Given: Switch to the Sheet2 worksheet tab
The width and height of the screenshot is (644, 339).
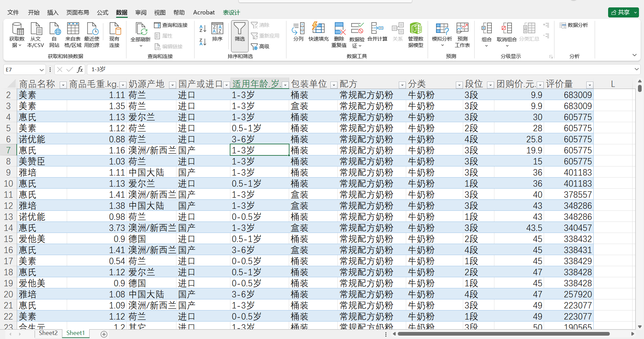Looking at the screenshot, I should pos(48,333).
